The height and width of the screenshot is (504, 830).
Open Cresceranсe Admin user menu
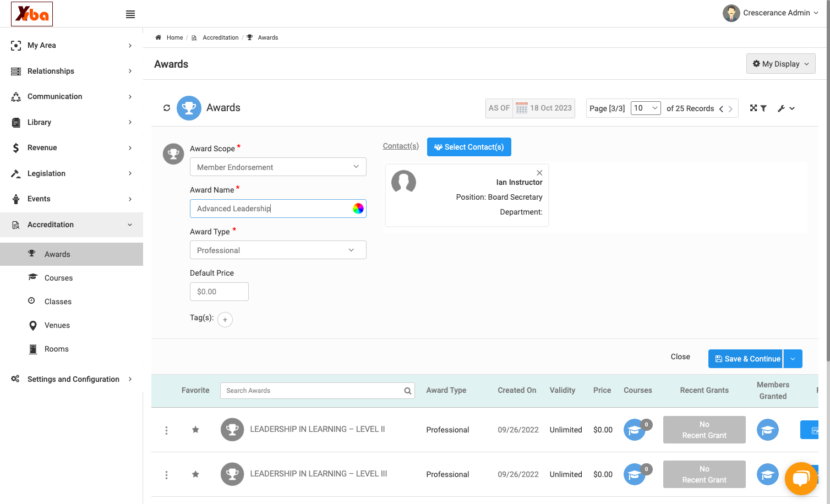771,13
